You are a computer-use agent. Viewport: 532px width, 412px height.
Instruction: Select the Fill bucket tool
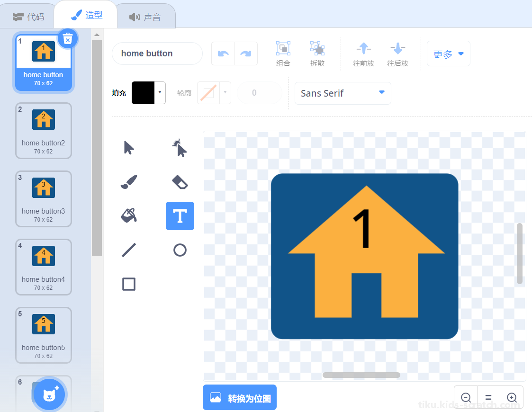tap(128, 215)
